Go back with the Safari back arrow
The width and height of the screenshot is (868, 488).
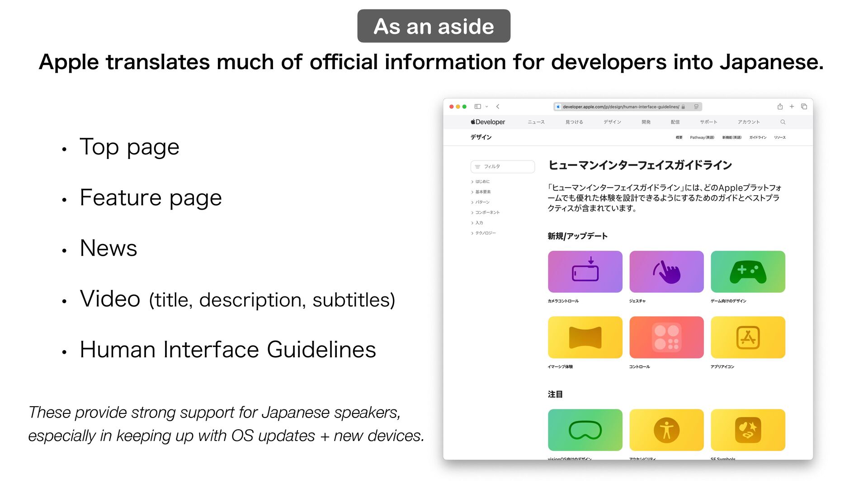(498, 107)
